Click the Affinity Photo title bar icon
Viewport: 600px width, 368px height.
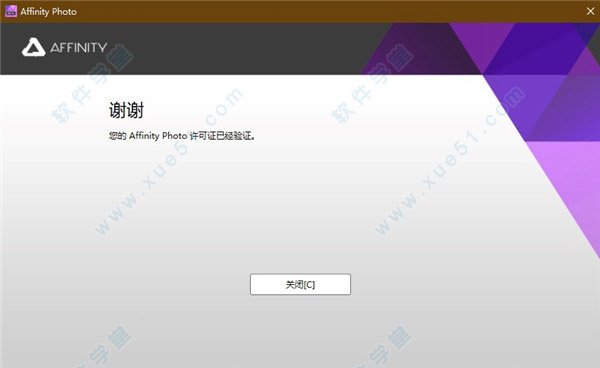(11, 11)
